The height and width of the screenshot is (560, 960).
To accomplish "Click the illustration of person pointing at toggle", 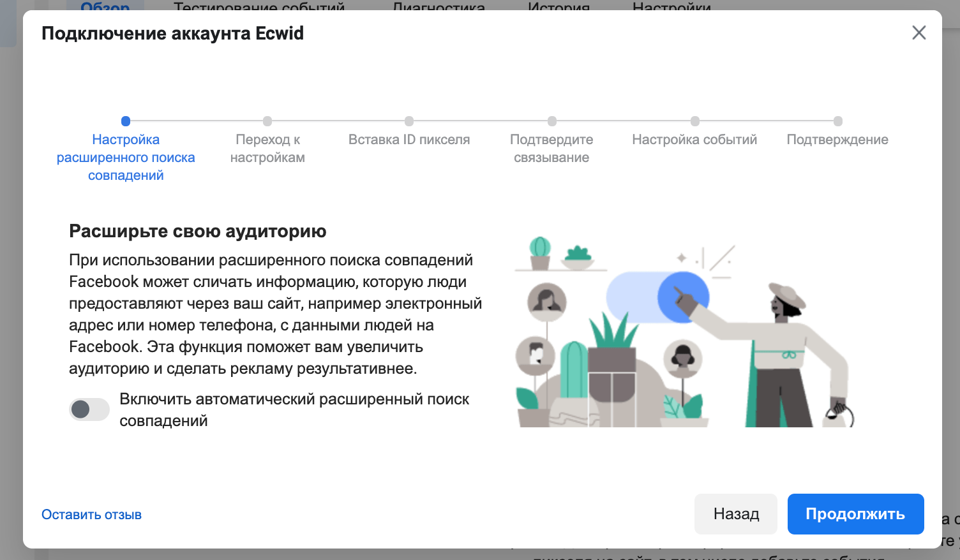I will click(x=684, y=332).
